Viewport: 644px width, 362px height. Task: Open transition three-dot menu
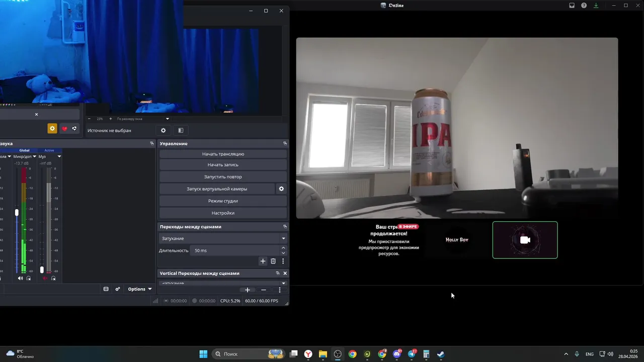(x=283, y=261)
